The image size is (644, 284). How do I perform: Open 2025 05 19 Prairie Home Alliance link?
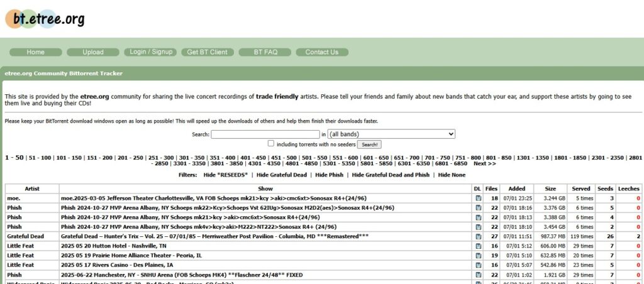click(x=131, y=255)
